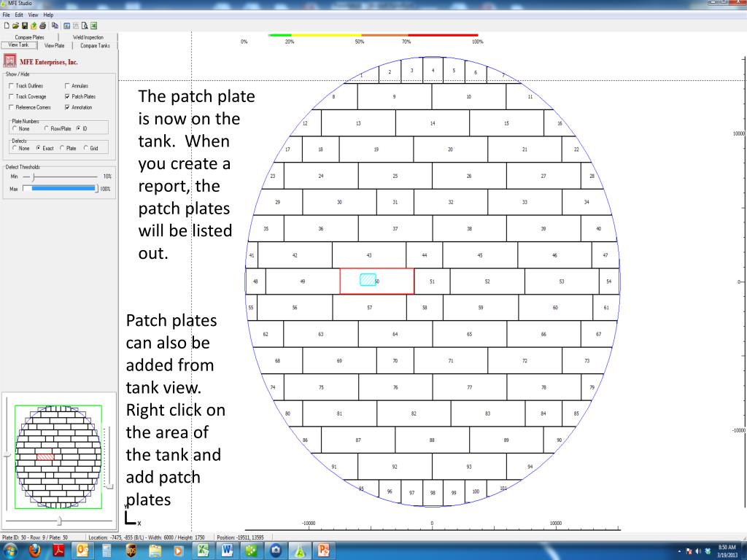Screen dimensions: 747x560
Task: Open the Edit menu
Action: 19,15
